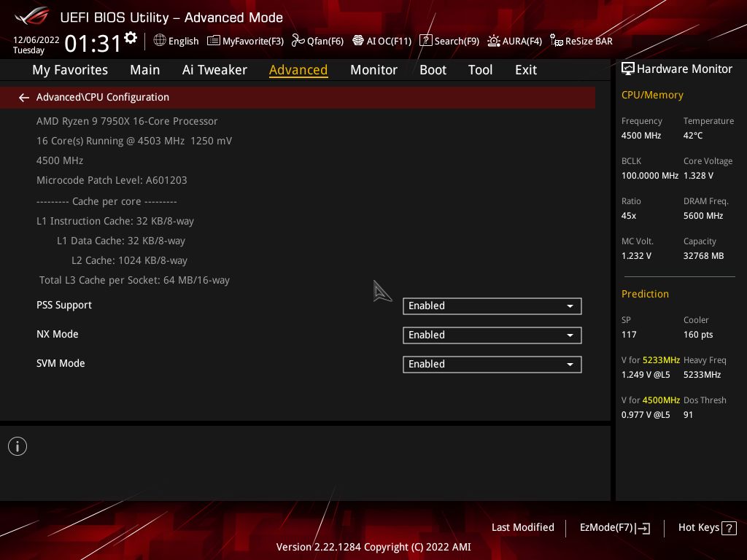Click the Prediction section heading

[645, 295]
